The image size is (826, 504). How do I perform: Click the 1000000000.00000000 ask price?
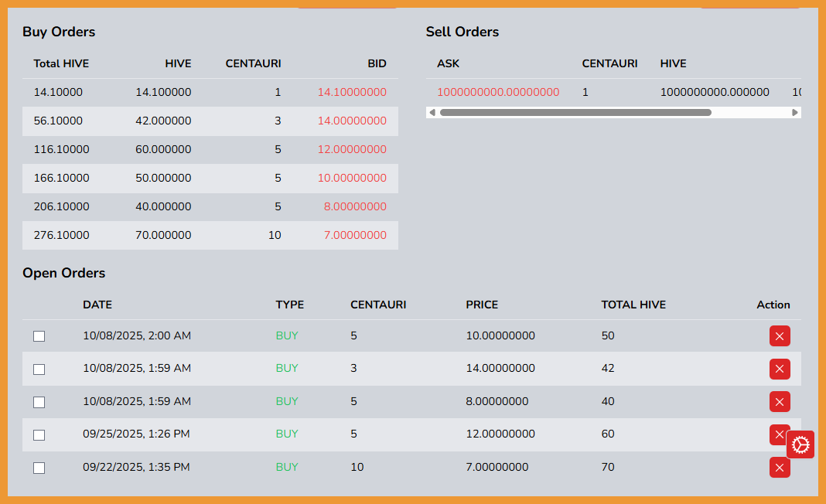(x=498, y=92)
